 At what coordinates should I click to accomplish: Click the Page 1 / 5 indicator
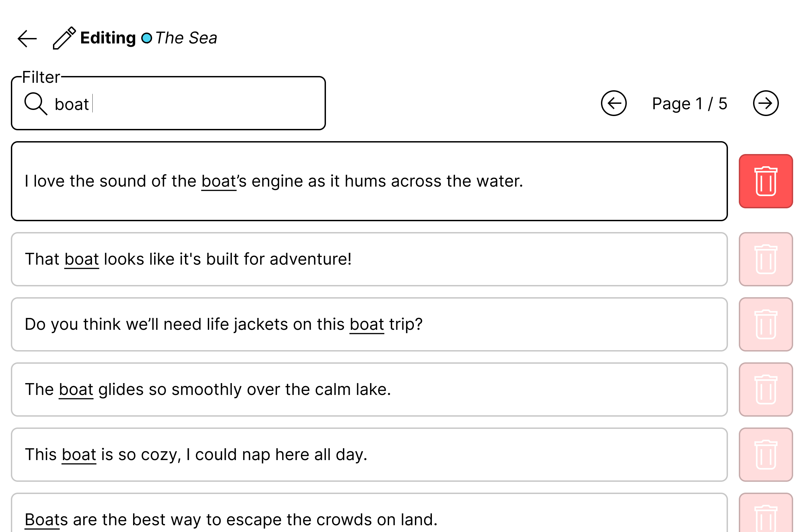point(690,103)
